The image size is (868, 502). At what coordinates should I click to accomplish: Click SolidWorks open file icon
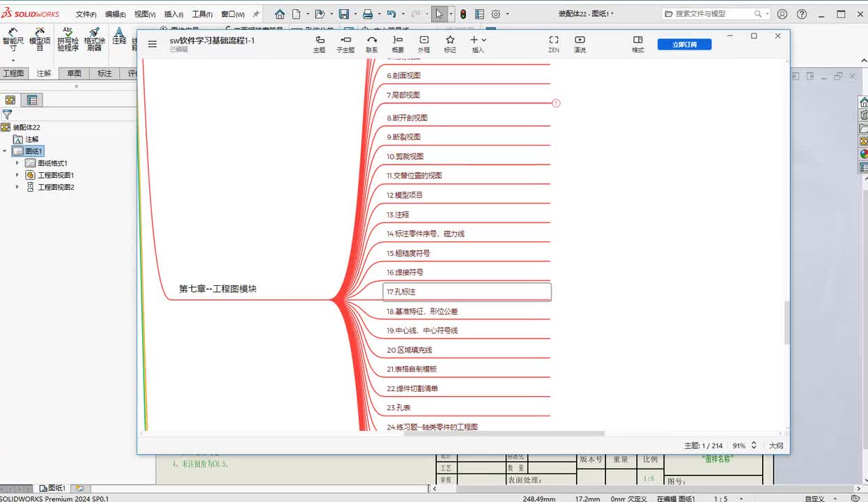tap(319, 14)
